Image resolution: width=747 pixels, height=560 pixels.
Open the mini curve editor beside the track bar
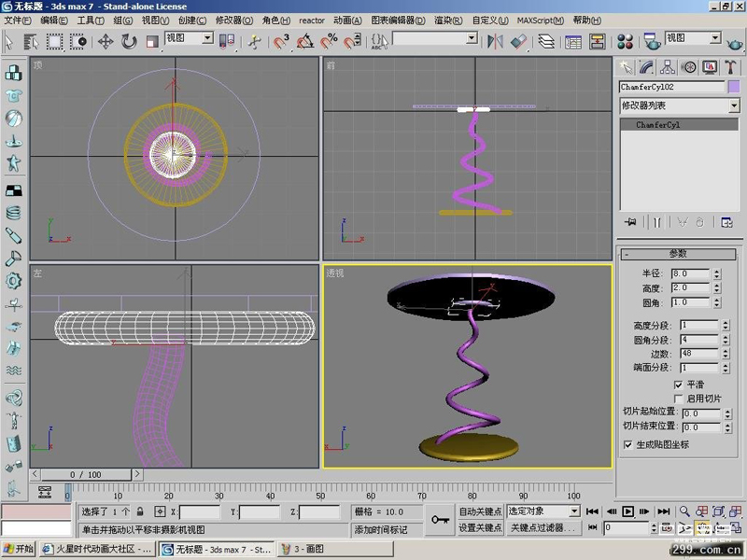(45, 492)
